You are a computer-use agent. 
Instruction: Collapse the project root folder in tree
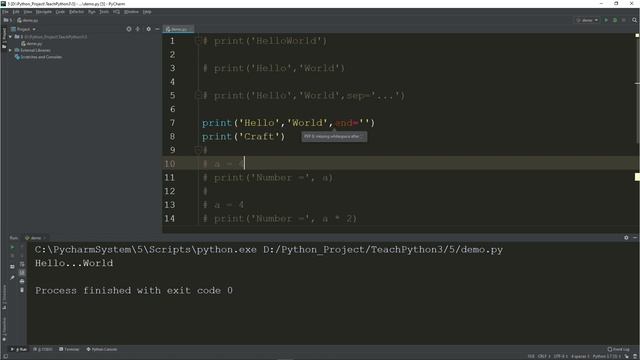pyautogui.click(x=10, y=37)
